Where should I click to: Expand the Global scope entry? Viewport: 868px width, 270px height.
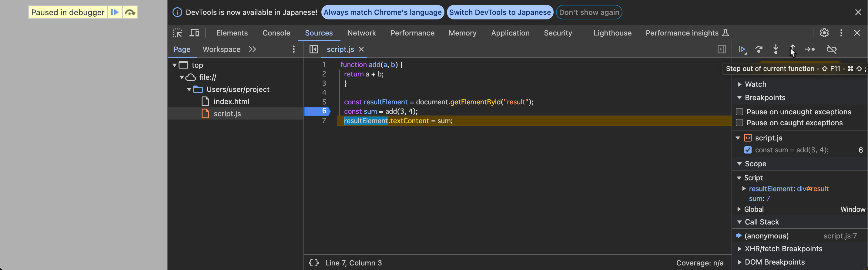pyautogui.click(x=753, y=209)
